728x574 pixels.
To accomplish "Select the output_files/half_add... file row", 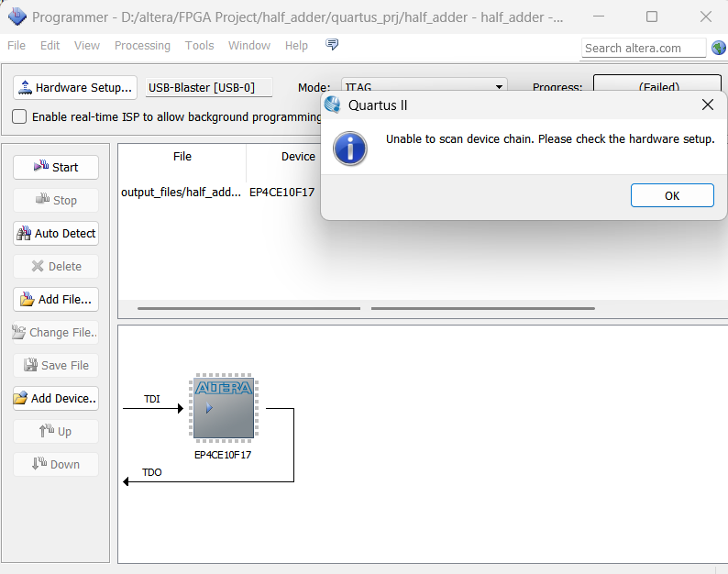I will click(181, 193).
